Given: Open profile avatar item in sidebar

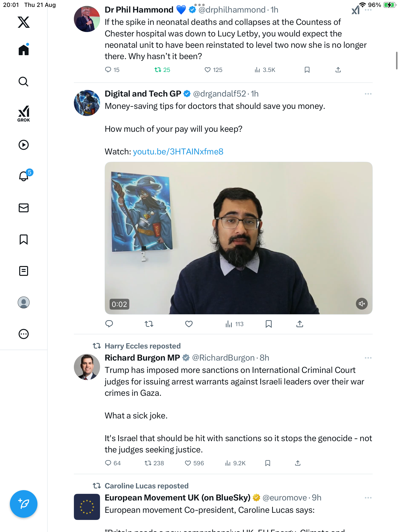Looking at the screenshot, I should (24, 302).
